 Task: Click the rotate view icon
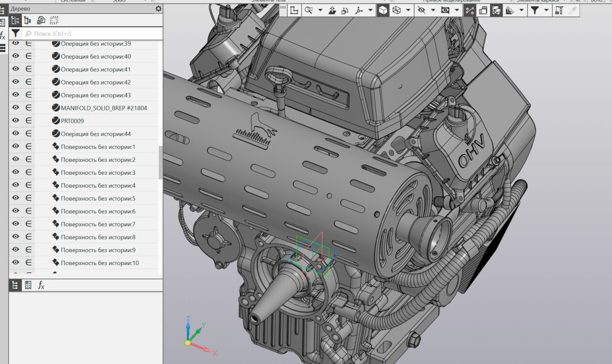[345, 10]
